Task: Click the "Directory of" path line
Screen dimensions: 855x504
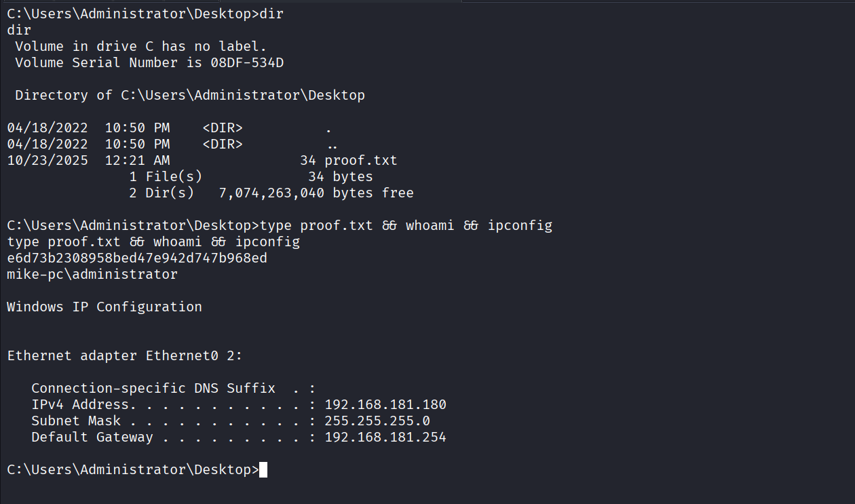Action: (190, 96)
